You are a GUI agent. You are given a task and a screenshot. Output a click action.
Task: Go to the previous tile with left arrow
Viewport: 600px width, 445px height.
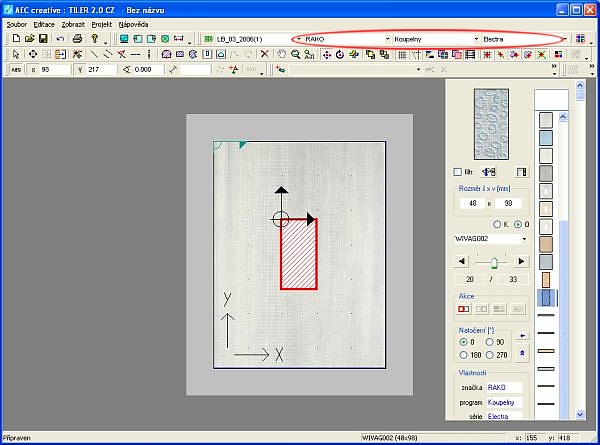(x=462, y=261)
